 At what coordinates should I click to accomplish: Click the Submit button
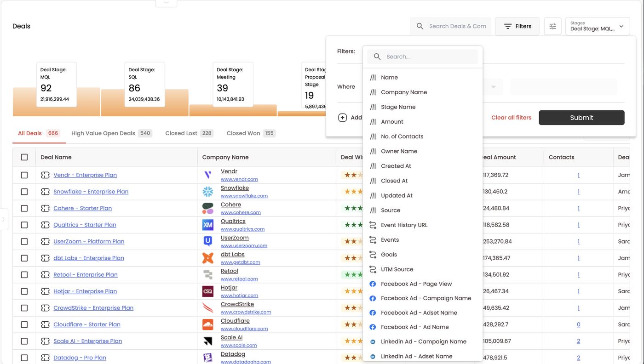[581, 118]
